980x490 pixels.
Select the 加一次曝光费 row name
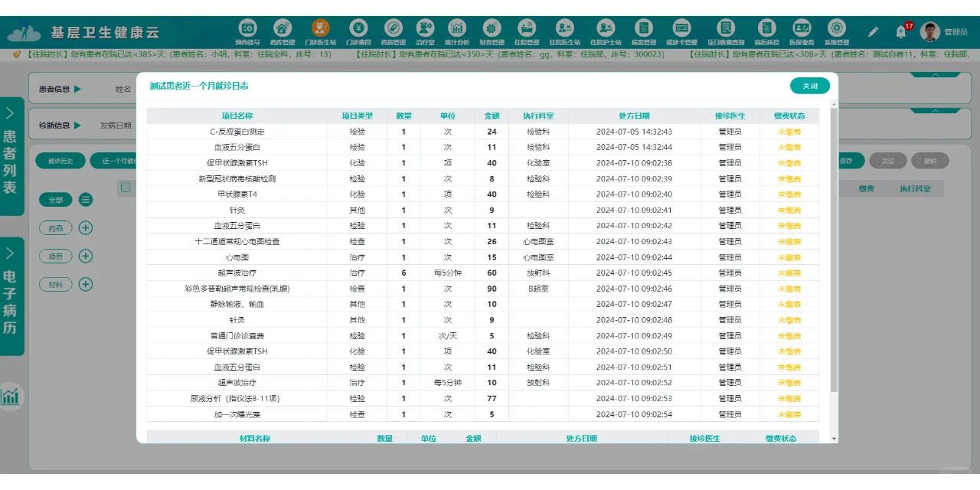click(237, 414)
